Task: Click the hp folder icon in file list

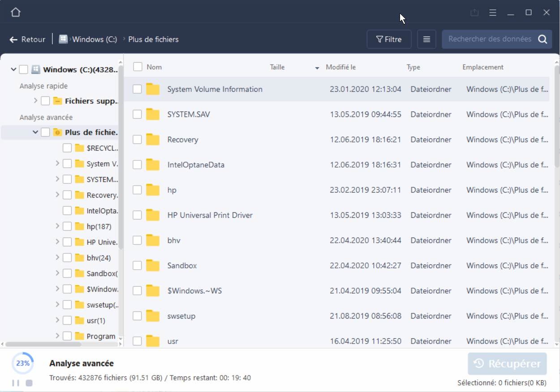Action: coord(153,190)
